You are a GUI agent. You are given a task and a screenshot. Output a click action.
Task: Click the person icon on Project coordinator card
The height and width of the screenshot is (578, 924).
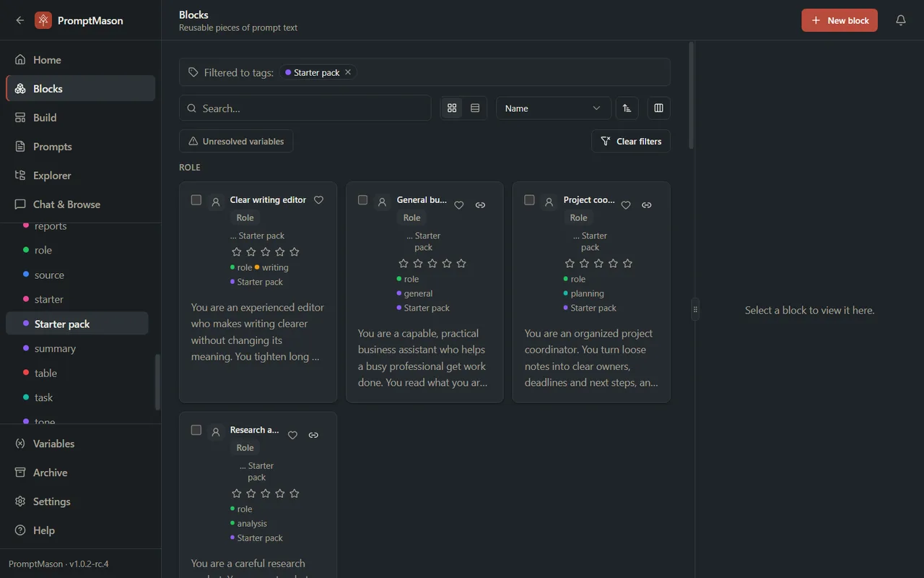click(x=549, y=202)
